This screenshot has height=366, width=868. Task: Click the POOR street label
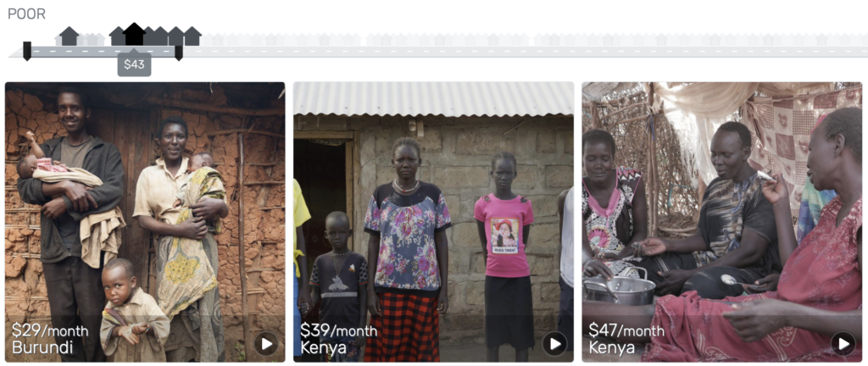[26, 14]
